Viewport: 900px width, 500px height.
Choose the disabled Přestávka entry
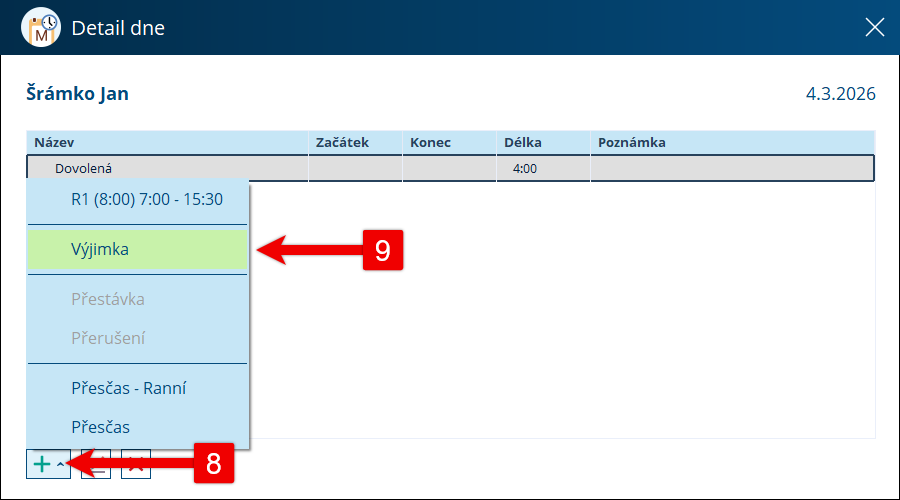coord(137,299)
